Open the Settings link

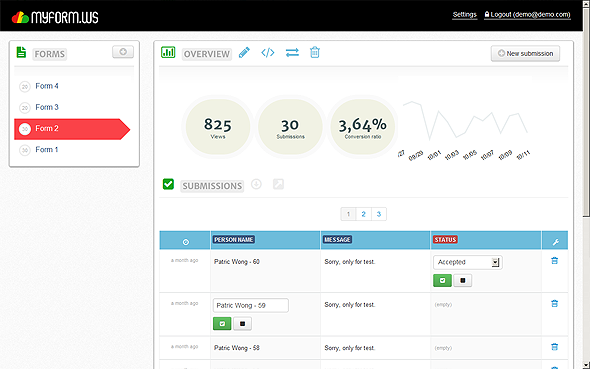465,15
